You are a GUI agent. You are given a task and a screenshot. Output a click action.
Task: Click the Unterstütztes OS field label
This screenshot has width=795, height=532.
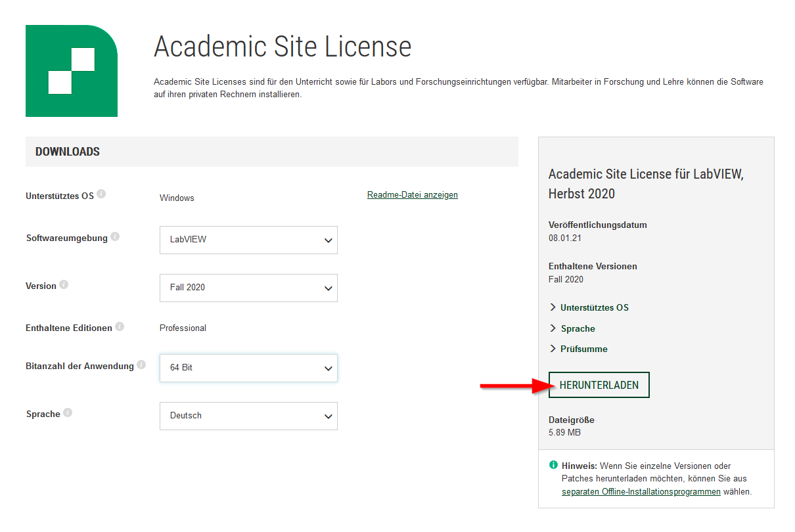point(60,196)
